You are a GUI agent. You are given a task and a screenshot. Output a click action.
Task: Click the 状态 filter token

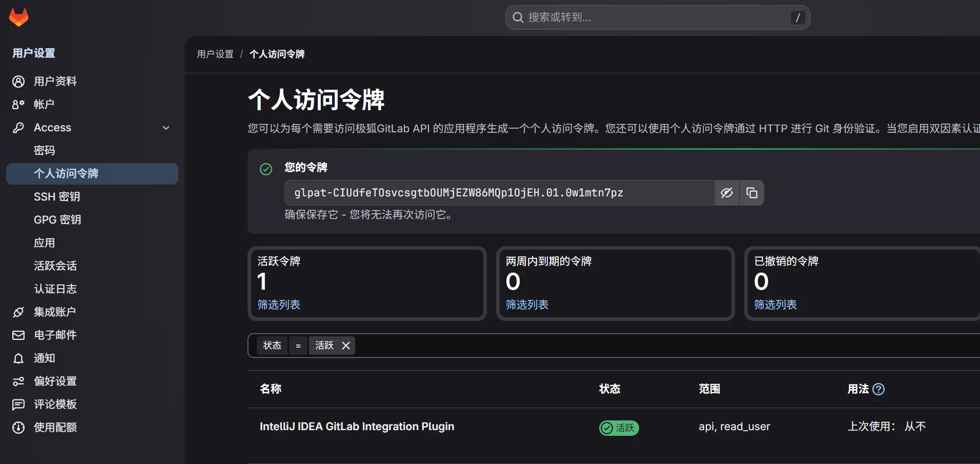[272, 346]
